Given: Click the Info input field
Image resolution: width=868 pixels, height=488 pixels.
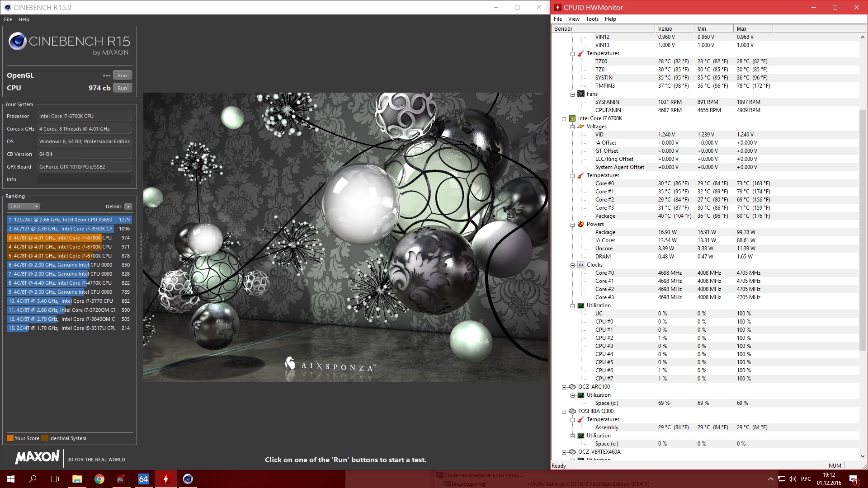Looking at the screenshot, I should coord(85,179).
